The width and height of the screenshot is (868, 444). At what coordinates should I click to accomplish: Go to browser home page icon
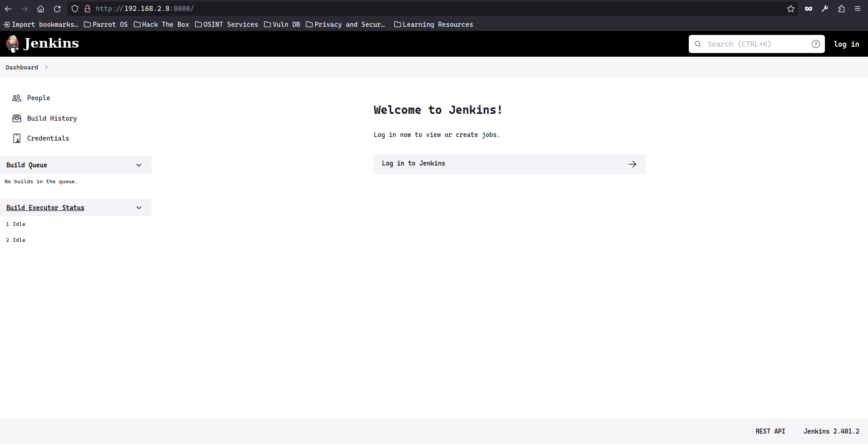40,9
